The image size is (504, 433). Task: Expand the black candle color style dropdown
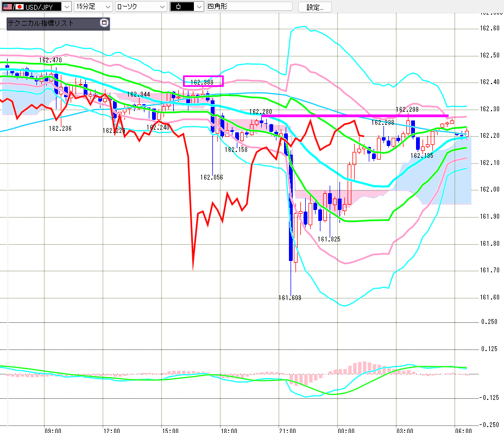[x=199, y=7]
